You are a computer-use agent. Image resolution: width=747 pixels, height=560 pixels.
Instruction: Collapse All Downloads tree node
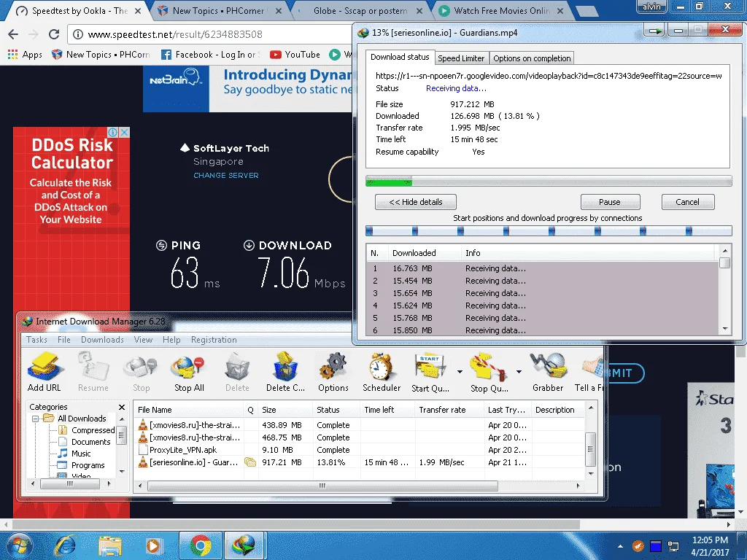pos(35,419)
